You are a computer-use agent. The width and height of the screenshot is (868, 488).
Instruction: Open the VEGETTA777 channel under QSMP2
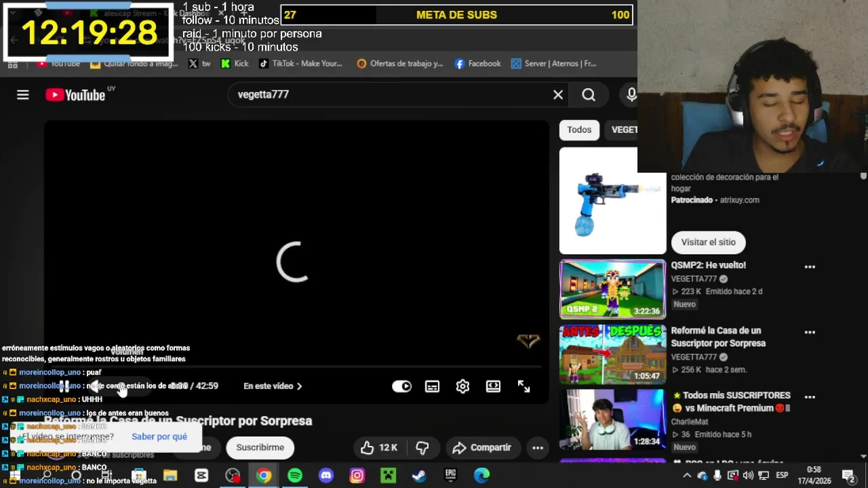[694, 279]
